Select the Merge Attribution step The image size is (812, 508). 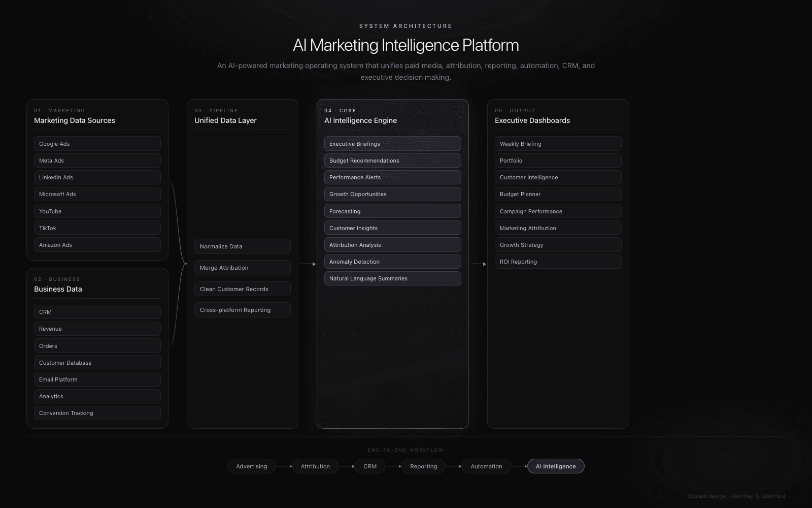tap(243, 268)
